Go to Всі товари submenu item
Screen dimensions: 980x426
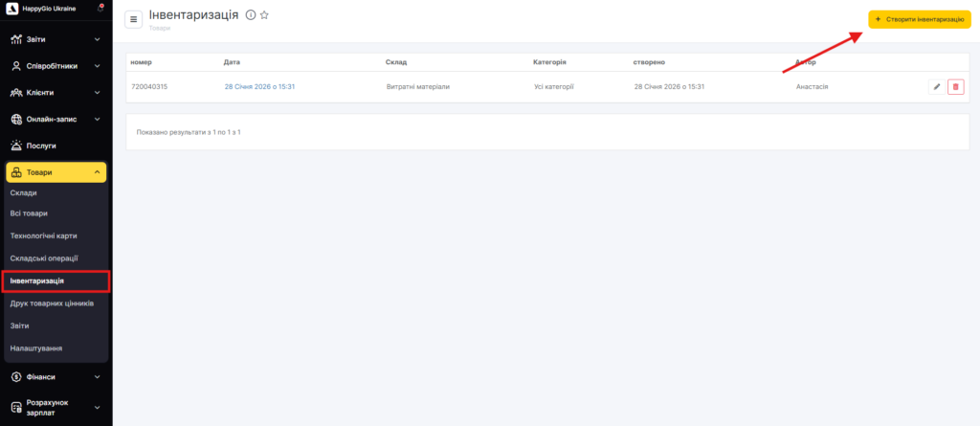29,213
